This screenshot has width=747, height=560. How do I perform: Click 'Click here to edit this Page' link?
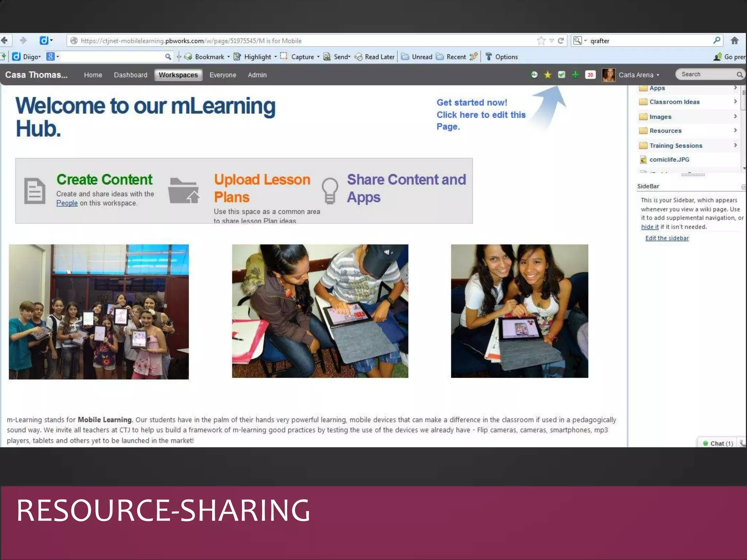pos(481,121)
